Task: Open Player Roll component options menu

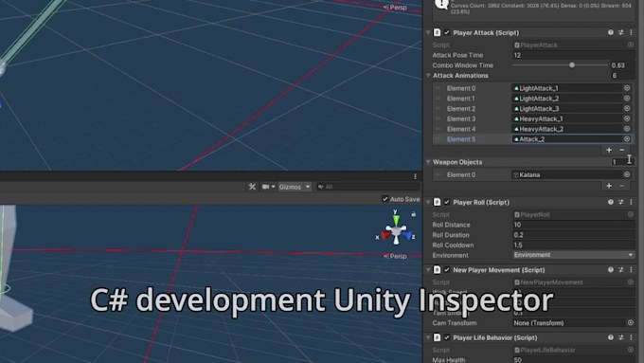Action: coord(631,202)
